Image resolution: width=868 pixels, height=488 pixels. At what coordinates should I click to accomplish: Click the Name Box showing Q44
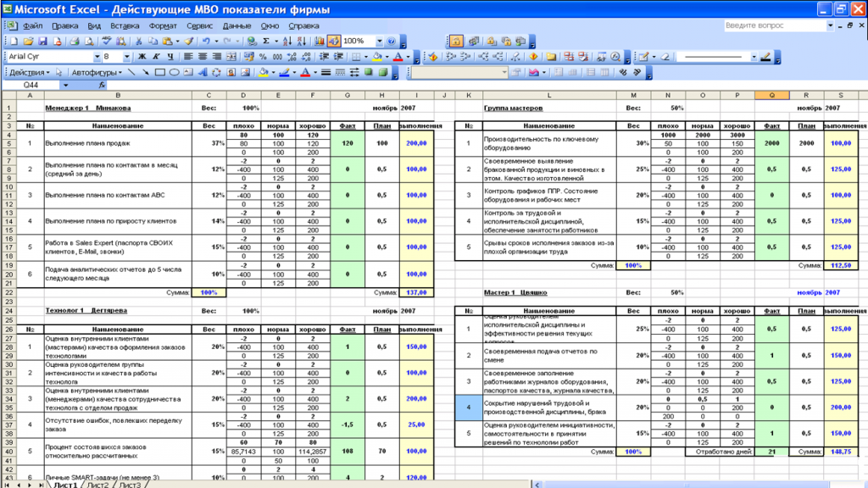click(31, 86)
